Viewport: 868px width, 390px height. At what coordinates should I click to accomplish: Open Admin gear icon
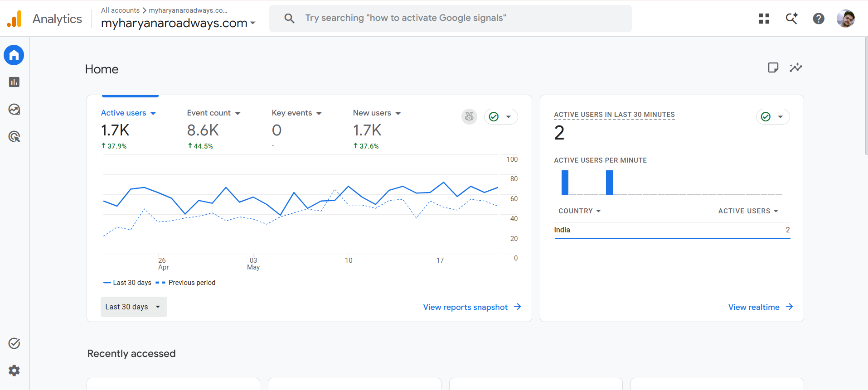(14, 371)
